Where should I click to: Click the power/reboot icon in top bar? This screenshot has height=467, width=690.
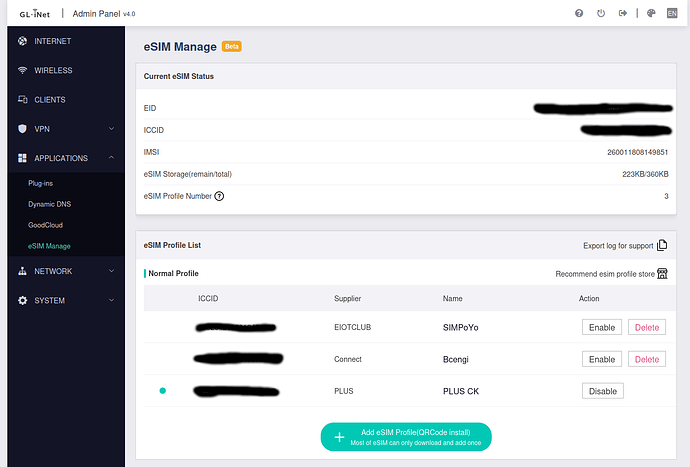(x=601, y=13)
